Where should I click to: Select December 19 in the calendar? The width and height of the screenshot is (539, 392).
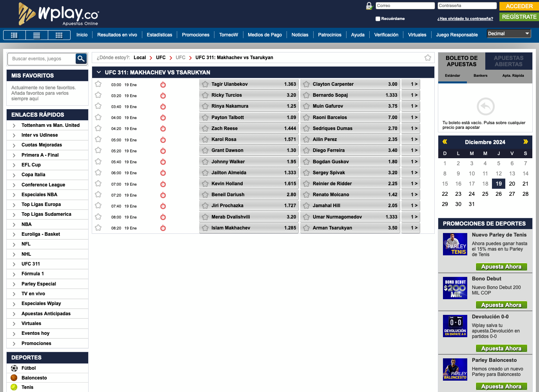pyautogui.click(x=499, y=184)
